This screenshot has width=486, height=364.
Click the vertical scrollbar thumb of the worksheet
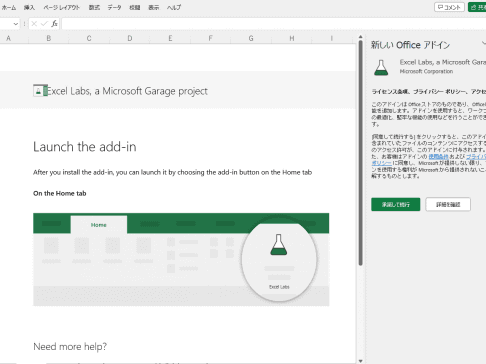360,153
